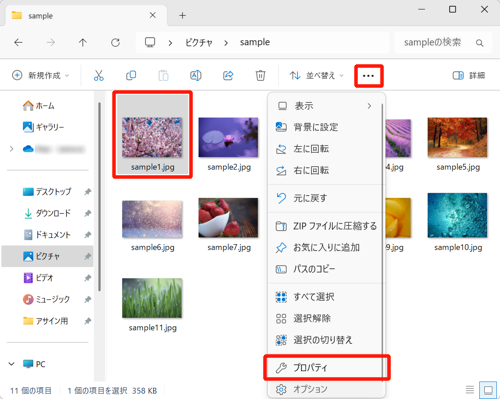Go forward with the right arrow
Screen dimensions: 500x399
[x=51, y=43]
